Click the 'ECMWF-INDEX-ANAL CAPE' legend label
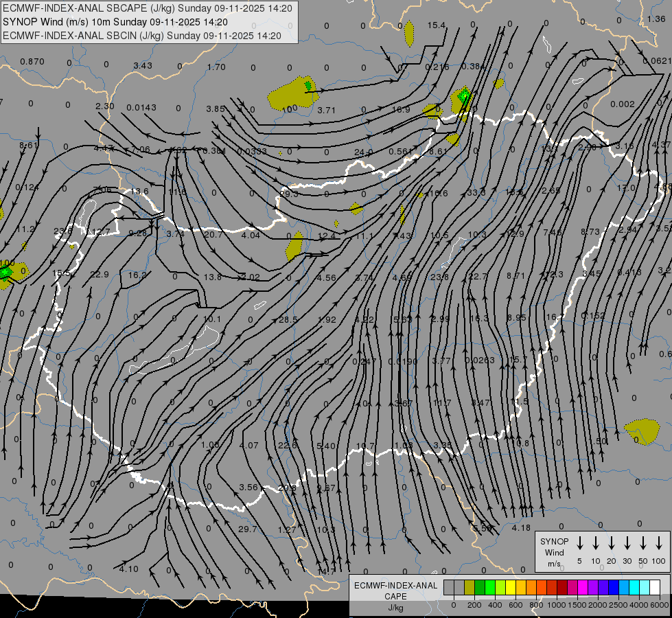Viewport: 672px width, 618px height. (395, 591)
